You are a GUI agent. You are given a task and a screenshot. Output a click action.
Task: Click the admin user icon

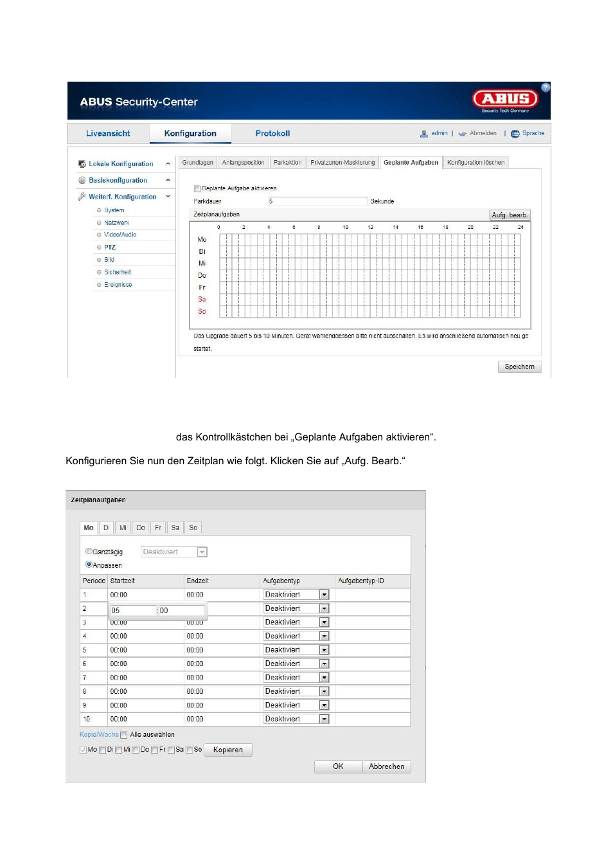click(x=424, y=134)
